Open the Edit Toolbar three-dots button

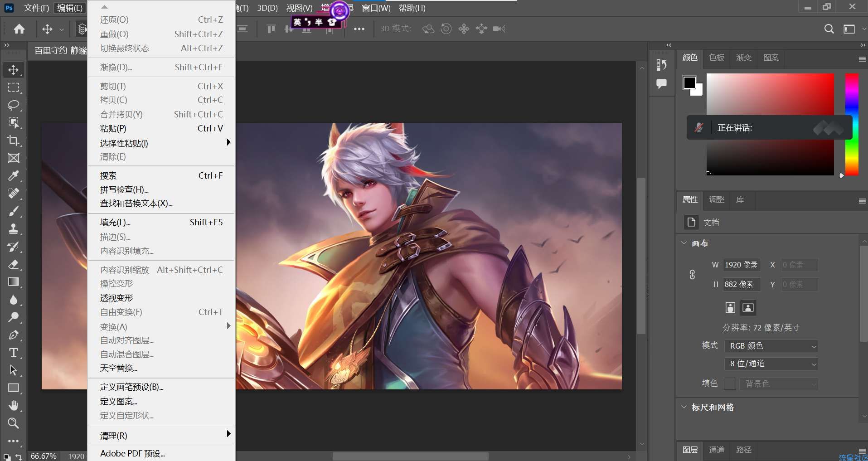coord(14,441)
